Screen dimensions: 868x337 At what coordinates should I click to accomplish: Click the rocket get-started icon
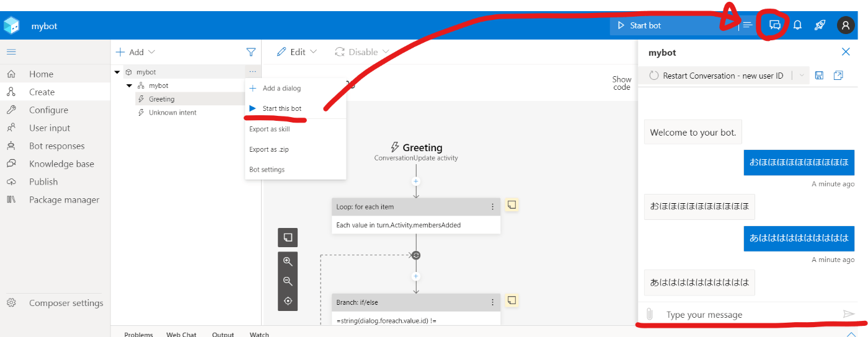(820, 25)
